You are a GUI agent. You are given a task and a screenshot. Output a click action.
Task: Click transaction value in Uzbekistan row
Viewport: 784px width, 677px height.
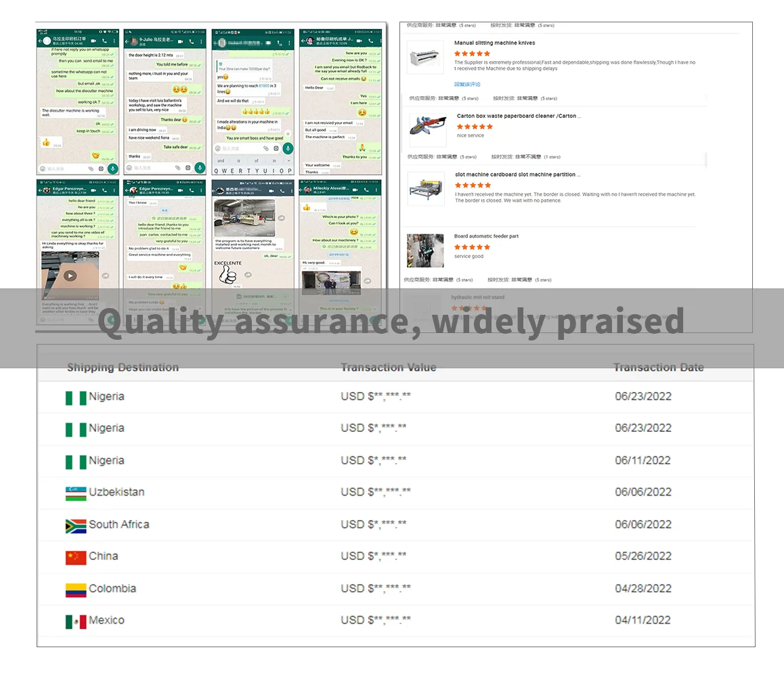tap(376, 492)
